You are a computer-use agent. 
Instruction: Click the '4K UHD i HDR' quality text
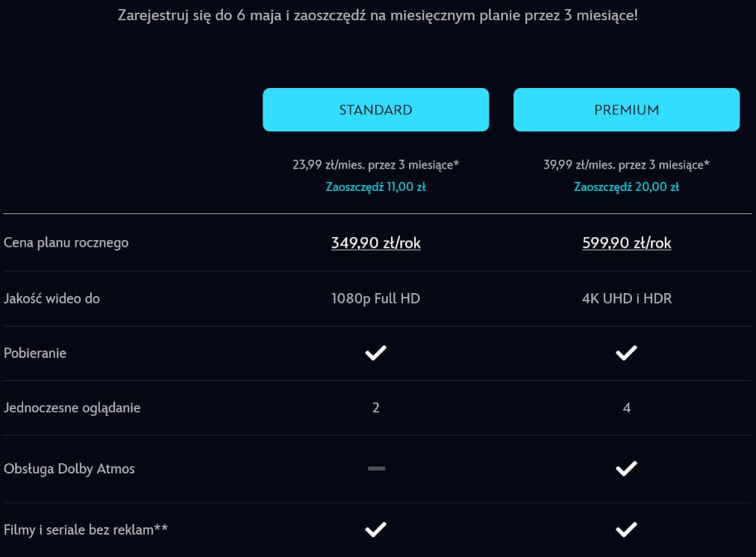point(626,298)
